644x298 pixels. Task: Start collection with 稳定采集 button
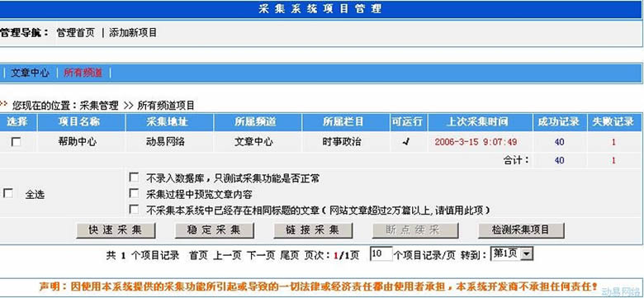(x=215, y=230)
